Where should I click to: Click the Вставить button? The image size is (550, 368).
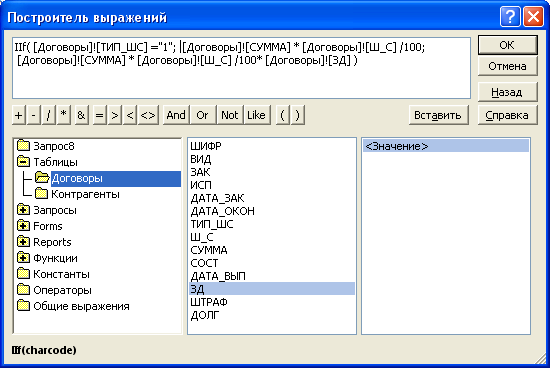[438, 115]
